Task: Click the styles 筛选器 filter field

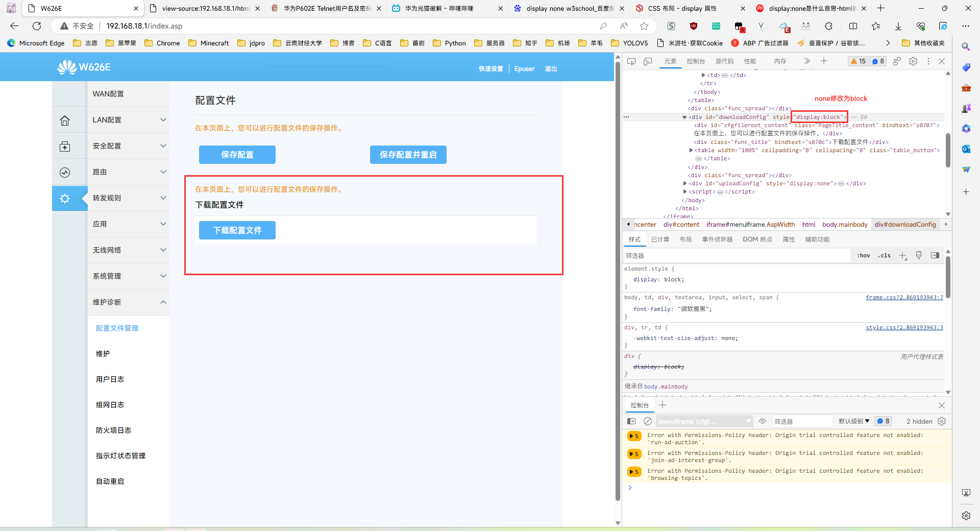Action: point(737,255)
